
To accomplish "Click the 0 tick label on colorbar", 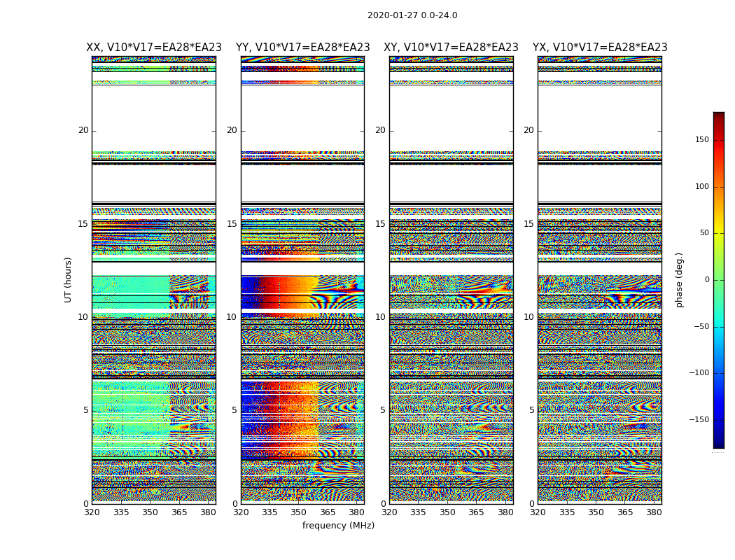I will pos(707,280).
